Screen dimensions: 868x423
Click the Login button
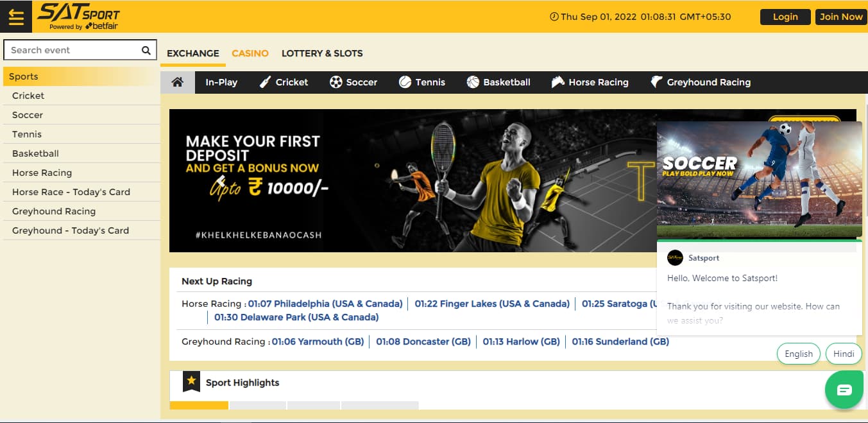[785, 17]
